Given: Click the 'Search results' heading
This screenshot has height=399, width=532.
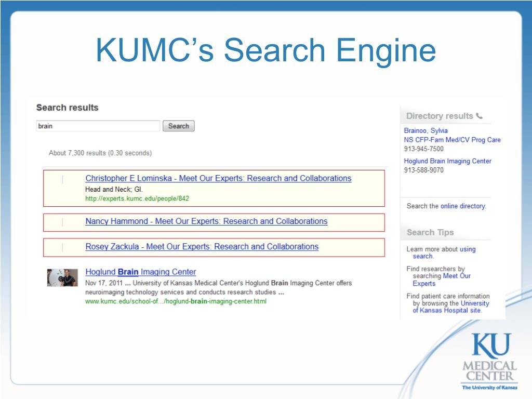Looking at the screenshot, I should 67,108.
